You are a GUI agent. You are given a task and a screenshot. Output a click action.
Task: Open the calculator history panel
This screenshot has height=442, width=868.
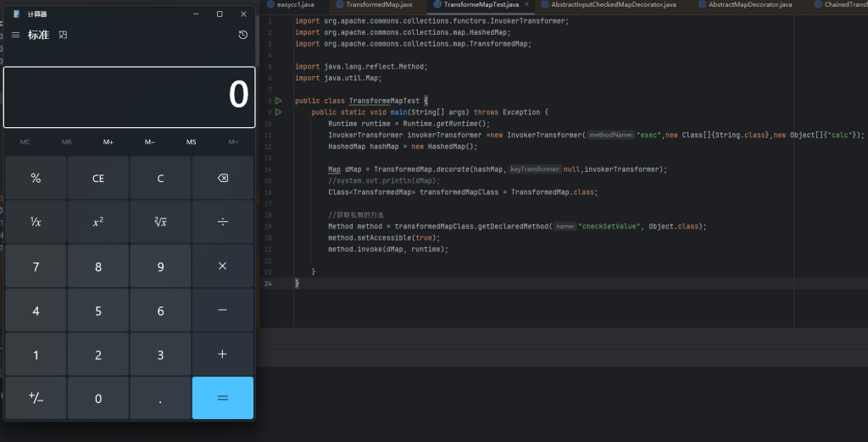point(243,35)
